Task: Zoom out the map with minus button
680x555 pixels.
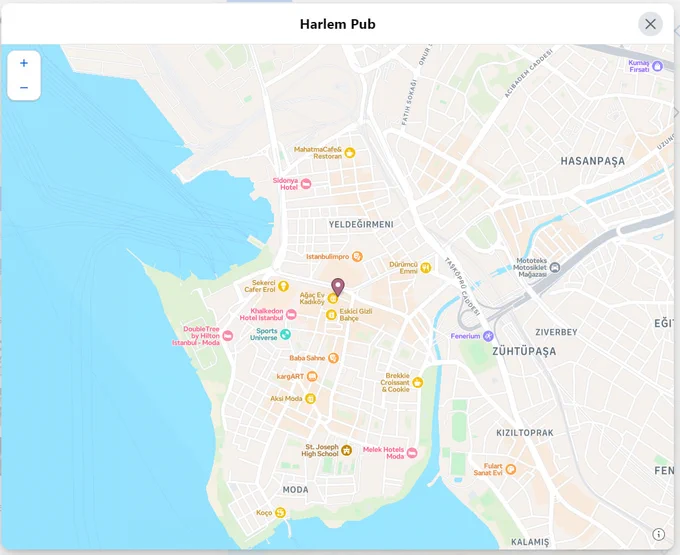Action: coord(24,88)
